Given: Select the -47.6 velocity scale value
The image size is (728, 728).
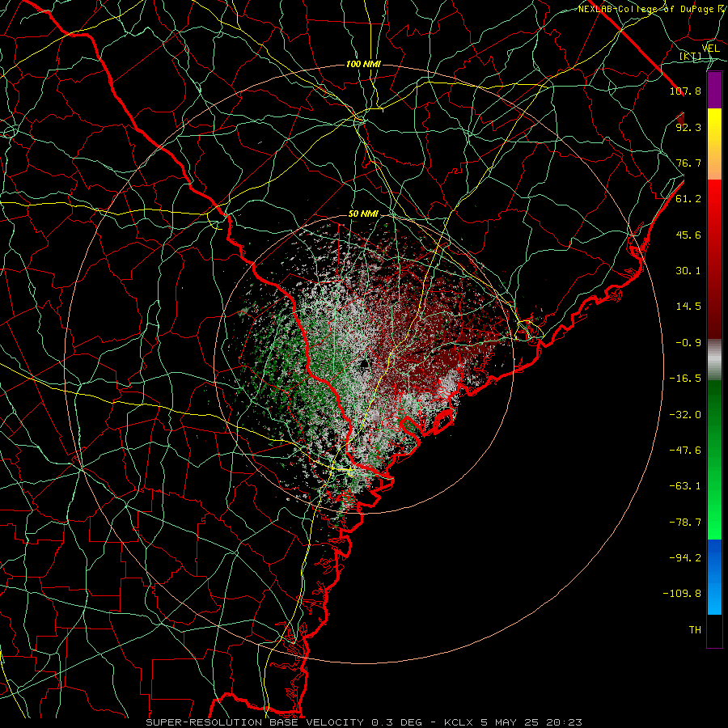Looking at the screenshot, I should [x=685, y=451].
